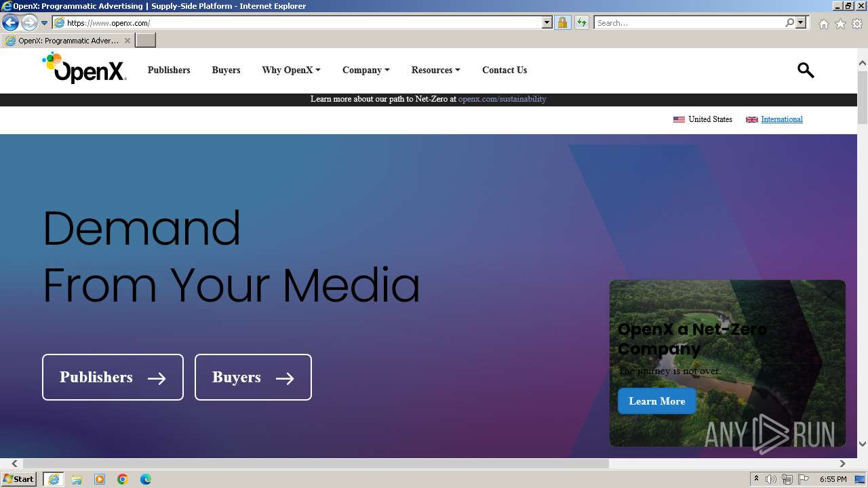Viewport: 868px width, 488px height.
Task: Click the browser Search box
Action: click(x=689, y=22)
